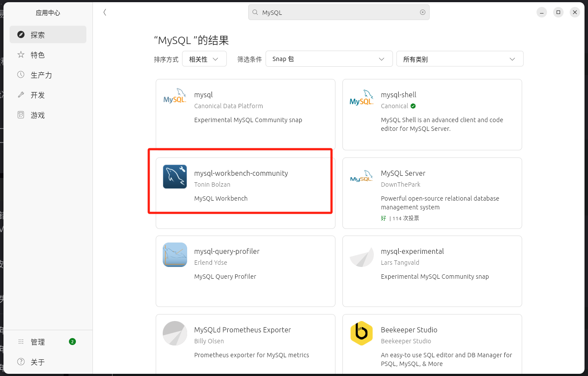Click the 114 次投票 rating text
The height and width of the screenshot is (376, 588).
click(x=406, y=218)
